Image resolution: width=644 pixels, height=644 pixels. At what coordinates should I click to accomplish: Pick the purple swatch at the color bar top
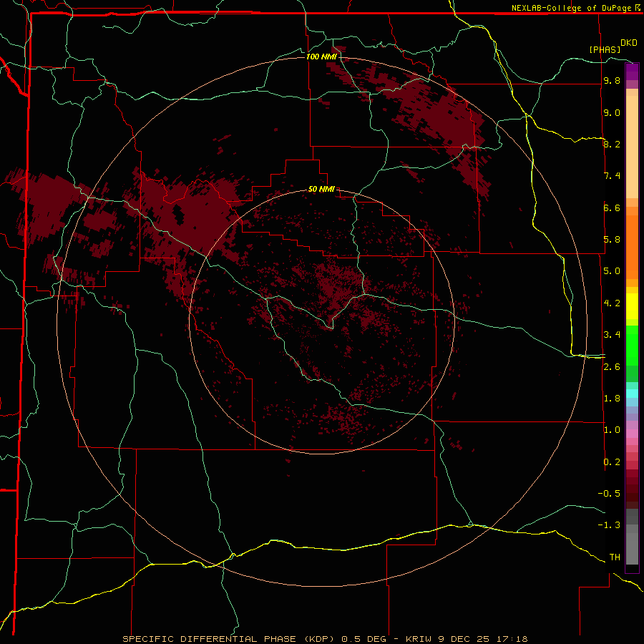click(632, 72)
